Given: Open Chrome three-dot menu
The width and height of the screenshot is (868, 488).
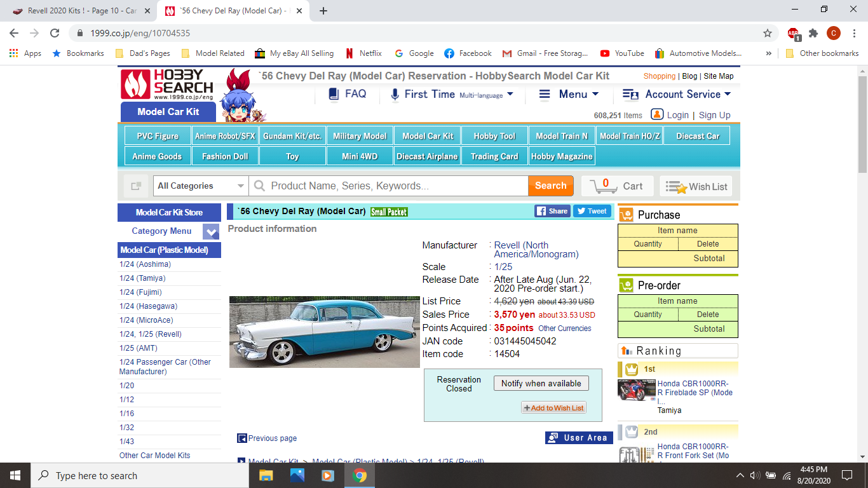Looking at the screenshot, I should pos(853,33).
